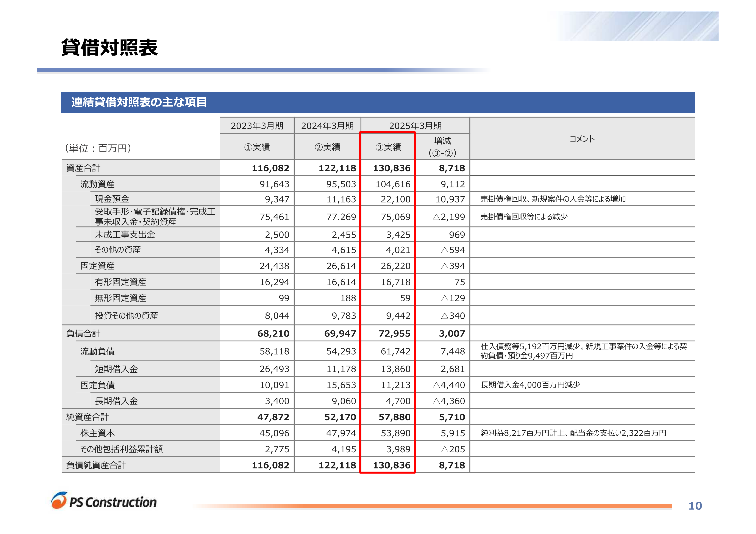Click the 受取手形・電子記録債権 row label
Viewport: 756px width, 534px height.
155,216
